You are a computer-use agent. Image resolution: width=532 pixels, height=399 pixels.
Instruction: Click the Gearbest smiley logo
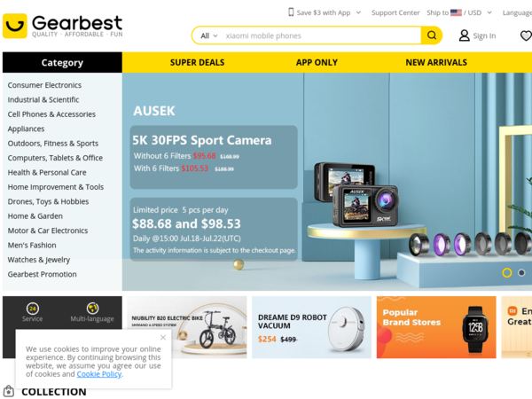click(14, 26)
